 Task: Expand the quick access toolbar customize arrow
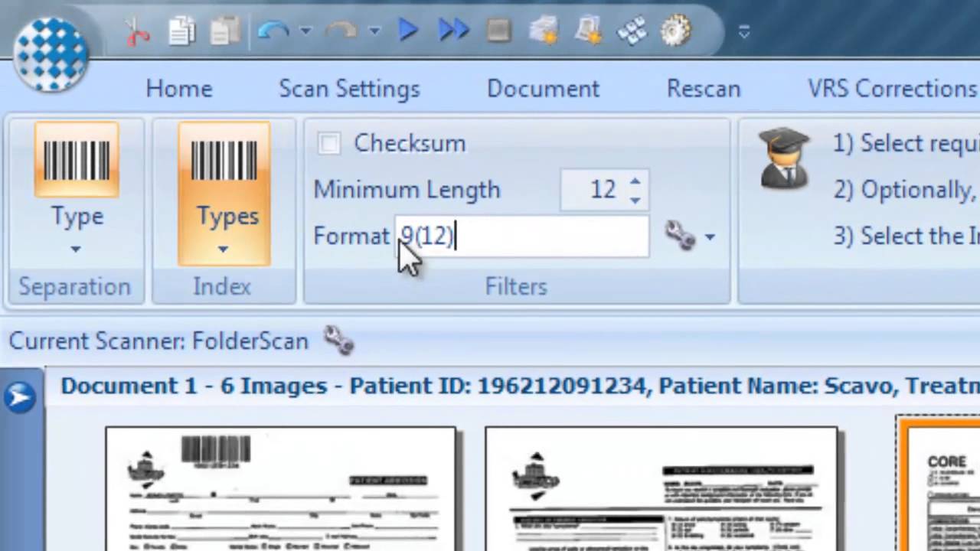[744, 31]
